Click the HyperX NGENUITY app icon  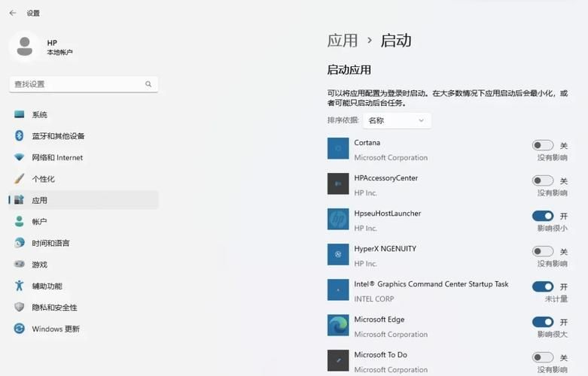point(338,254)
